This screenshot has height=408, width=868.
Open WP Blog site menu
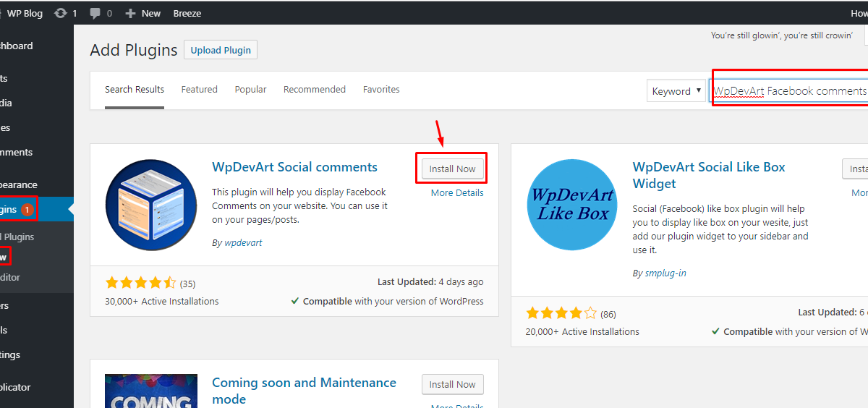23,13
